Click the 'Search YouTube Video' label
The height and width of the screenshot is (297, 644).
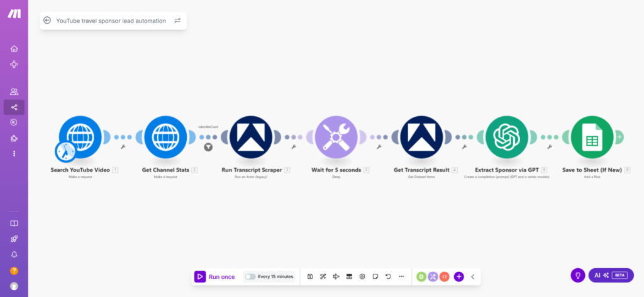coord(80,170)
